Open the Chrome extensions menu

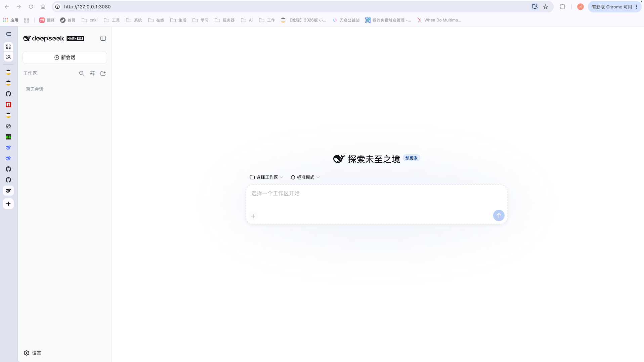[x=562, y=7]
